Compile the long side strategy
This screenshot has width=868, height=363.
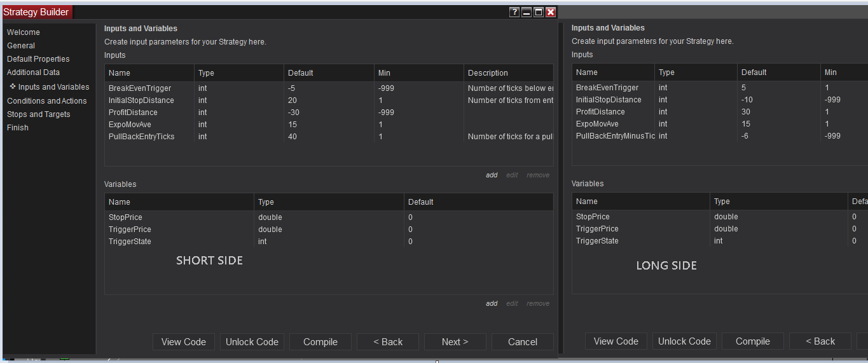[752, 341]
